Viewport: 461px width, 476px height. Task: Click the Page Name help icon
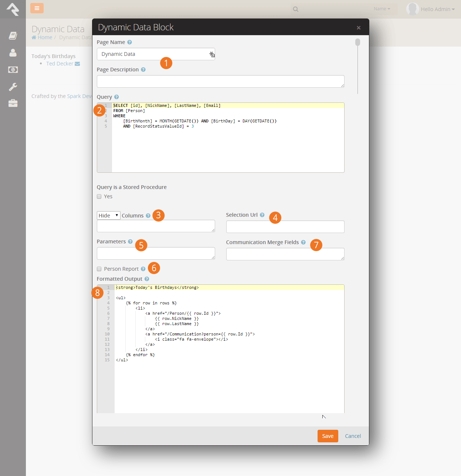(x=129, y=42)
